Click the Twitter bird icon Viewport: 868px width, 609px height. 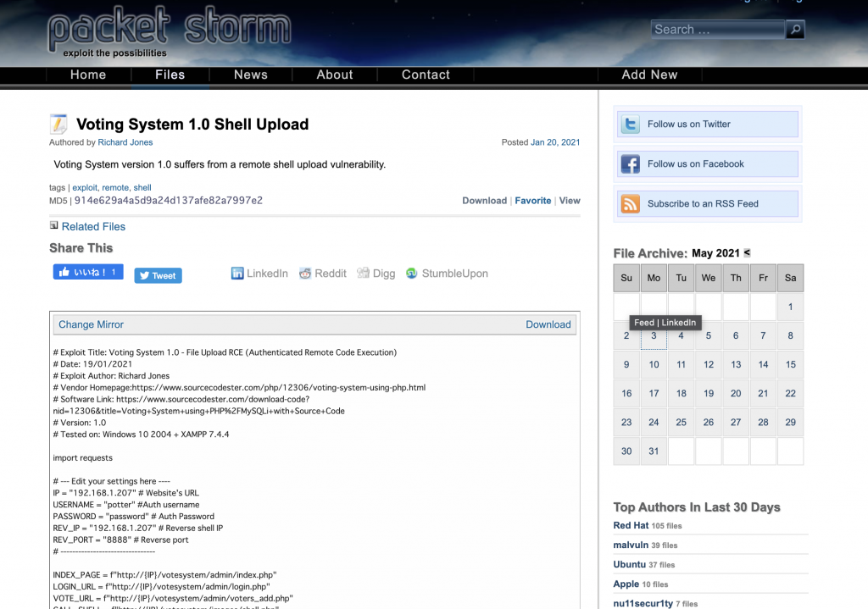pos(630,124)
